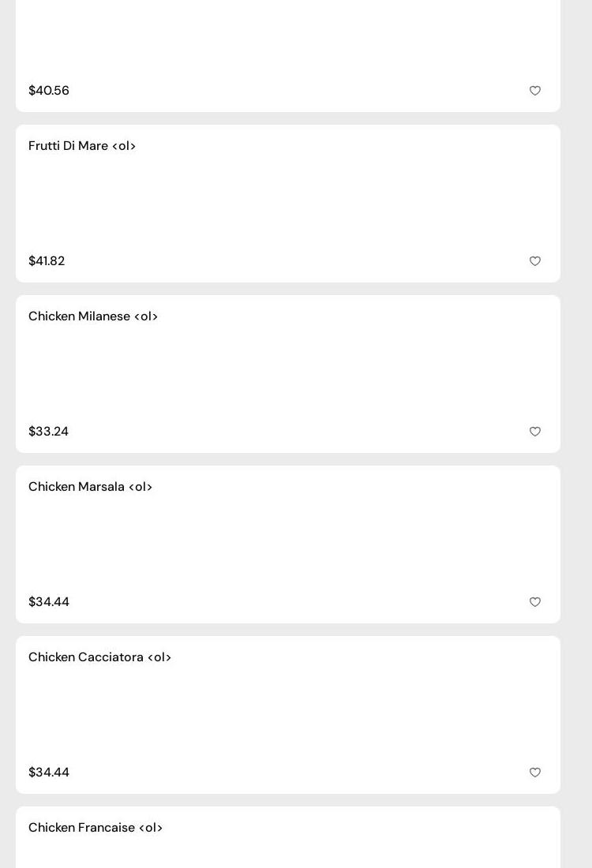
Task: Like the Chicken Cacciatora item
Action: point(535,773)
